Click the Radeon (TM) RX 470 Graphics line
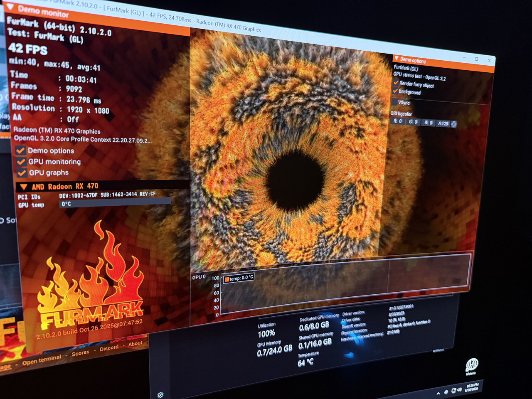 [x=57, y=131]
